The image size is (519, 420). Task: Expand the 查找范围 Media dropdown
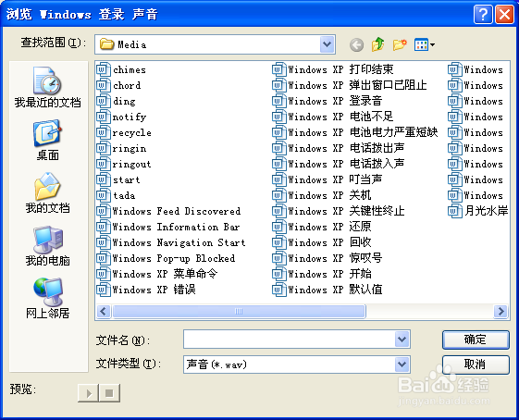tap(327, 44)
